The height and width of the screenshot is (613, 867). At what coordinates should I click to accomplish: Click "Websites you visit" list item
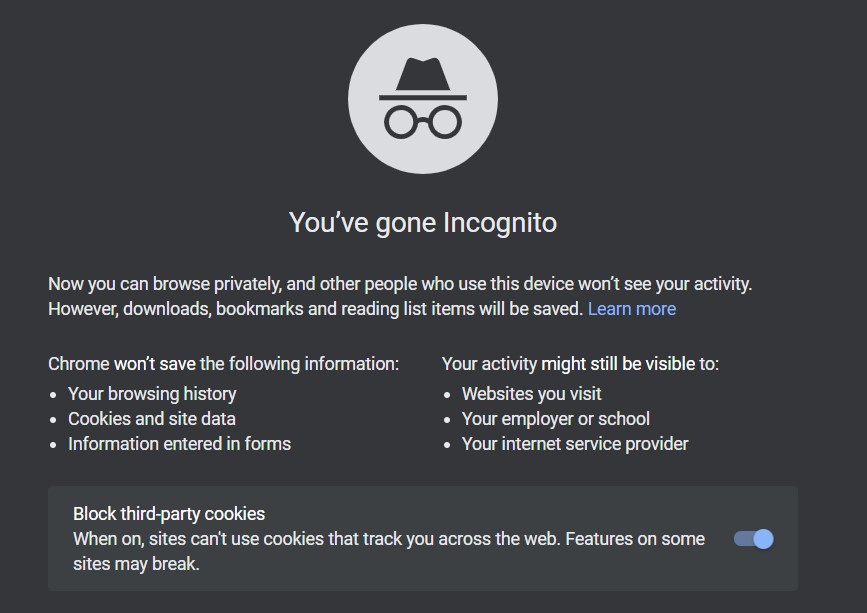[532, 394]
